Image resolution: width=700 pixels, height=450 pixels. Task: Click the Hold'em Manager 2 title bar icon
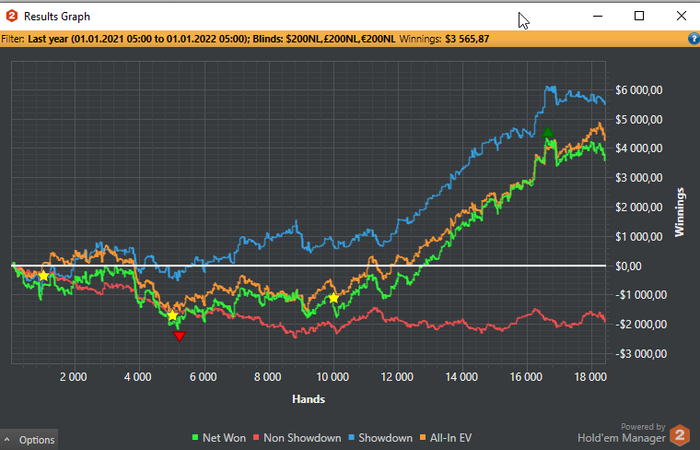coord(12,16)
